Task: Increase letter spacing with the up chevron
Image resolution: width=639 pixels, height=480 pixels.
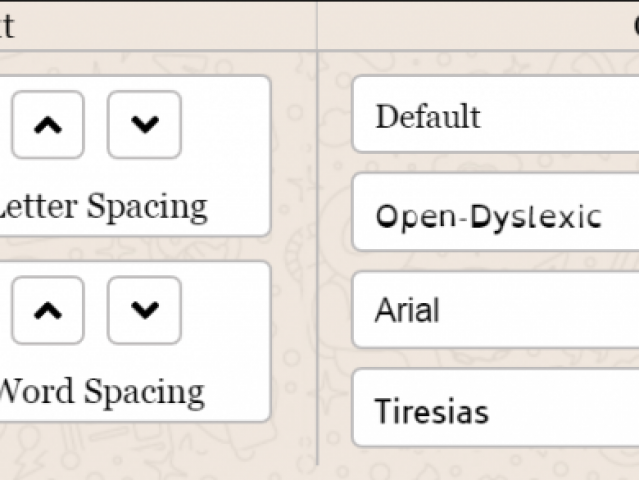Action: (x=48, y=125)
